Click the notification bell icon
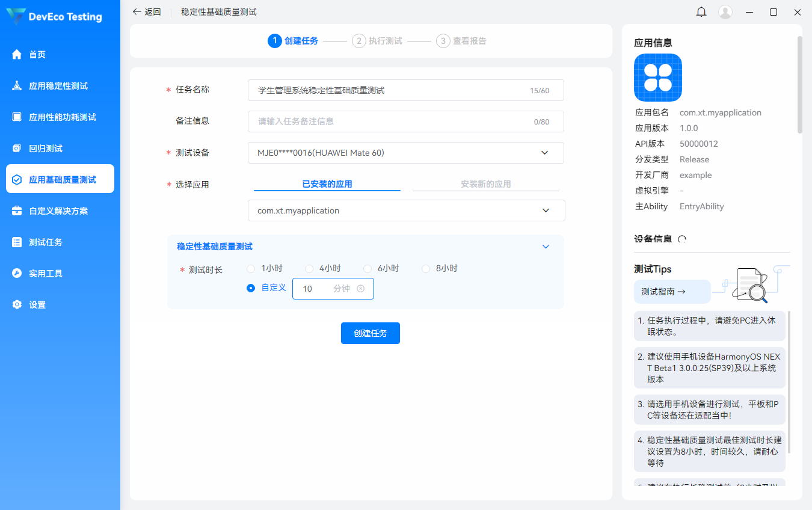Screen dimensions: 812x510 pyautogui.click(x=701, y=12)
